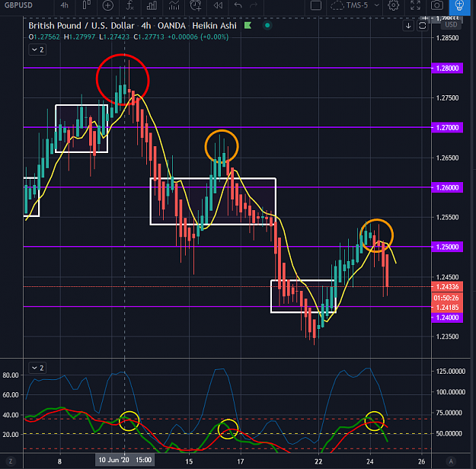The image size is (476, 469).
Task: Click the down arrow button near price scale
Action: click(x=408, y=26)
